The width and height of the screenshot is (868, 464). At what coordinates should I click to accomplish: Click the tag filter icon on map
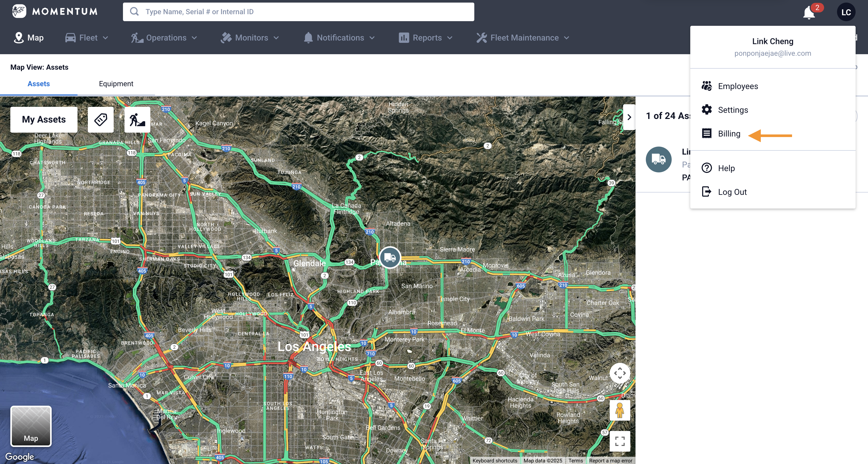coord(100,119)
